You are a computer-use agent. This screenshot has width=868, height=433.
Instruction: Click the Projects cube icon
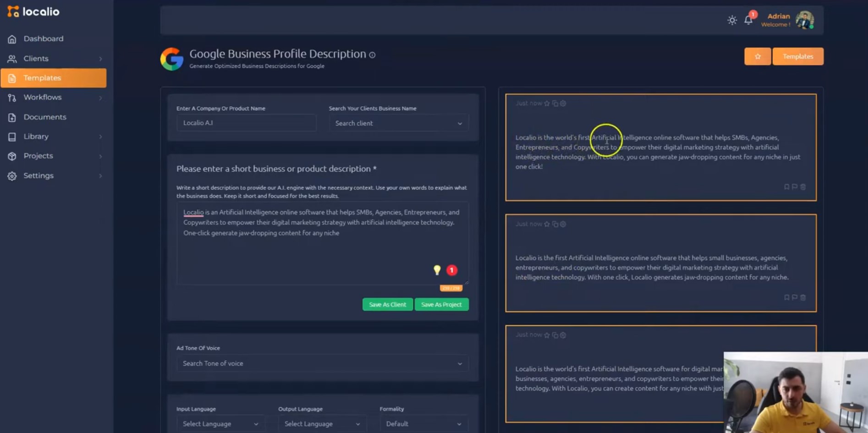(x=12, y=156)
